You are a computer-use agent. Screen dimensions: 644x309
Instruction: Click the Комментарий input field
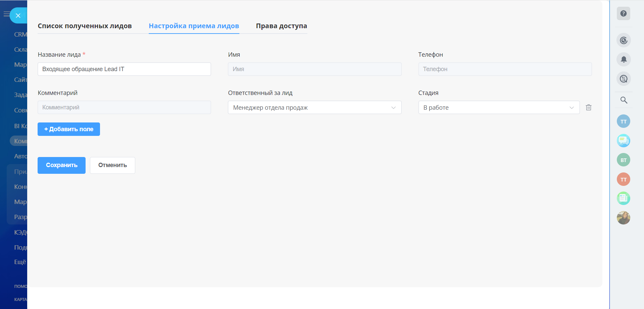point(124,107)
